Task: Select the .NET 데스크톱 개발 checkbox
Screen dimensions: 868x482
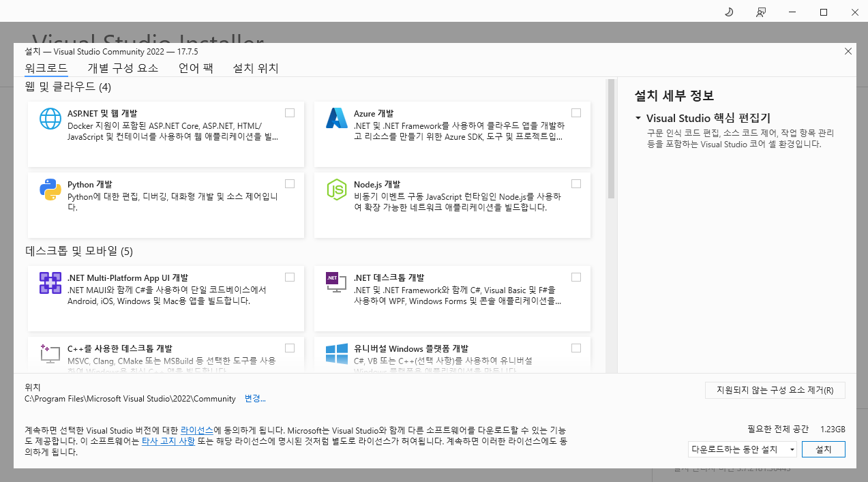Action: click(576, 277)
